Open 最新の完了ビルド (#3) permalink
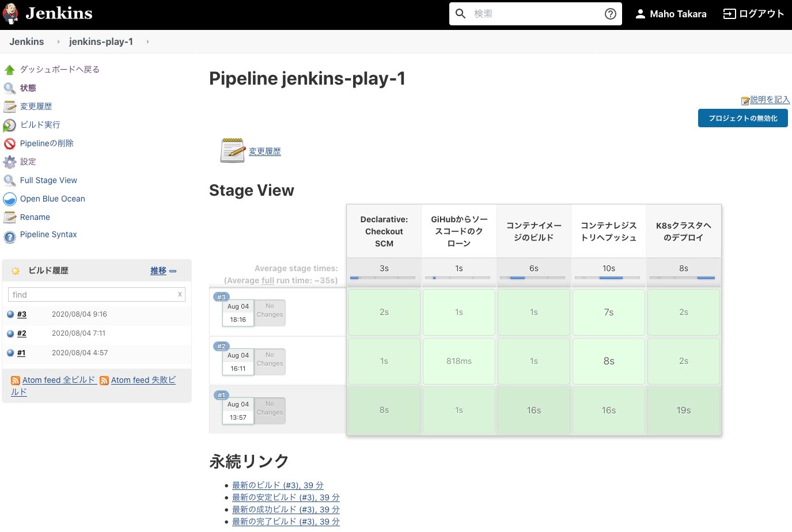792x532 pixels. [286, 522]
